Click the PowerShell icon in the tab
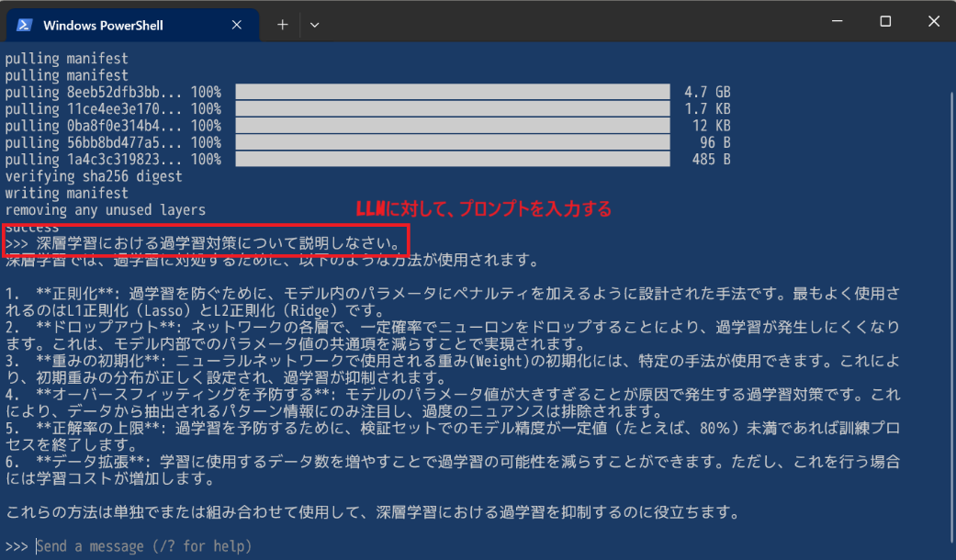This screenshot has width=956, height=560. (25, 25)
